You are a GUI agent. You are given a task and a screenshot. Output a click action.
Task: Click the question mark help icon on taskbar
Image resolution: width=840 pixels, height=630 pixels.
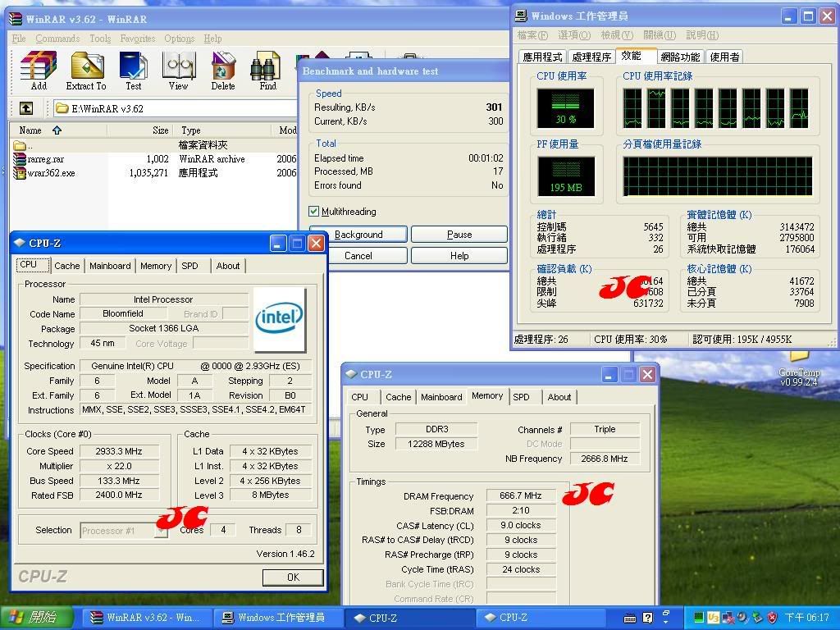click(x=647, y=619)
